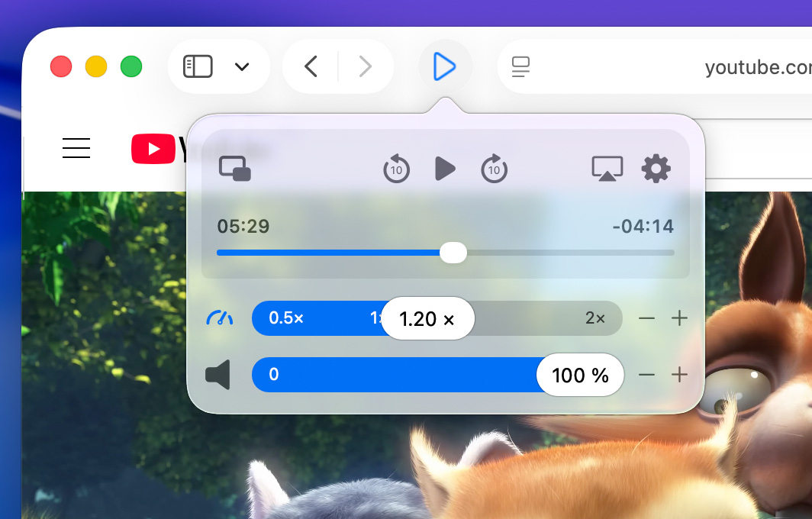Screen dimensions: 812x519
Task: Lower volume with the minus button
Action: [647, 375]
